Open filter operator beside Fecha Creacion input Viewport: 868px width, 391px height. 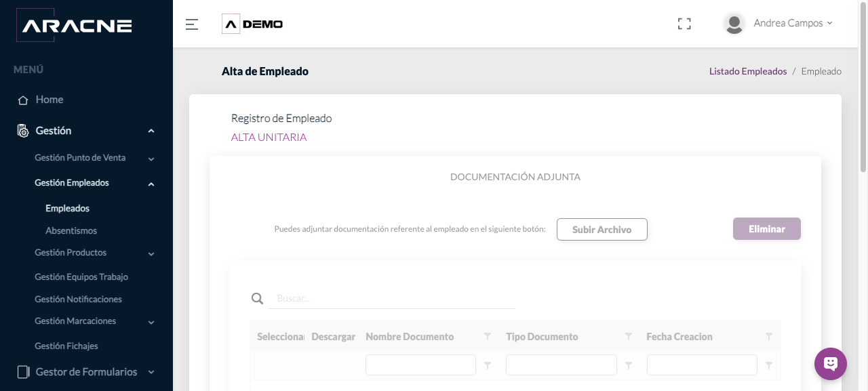click(x=769, y=365)
